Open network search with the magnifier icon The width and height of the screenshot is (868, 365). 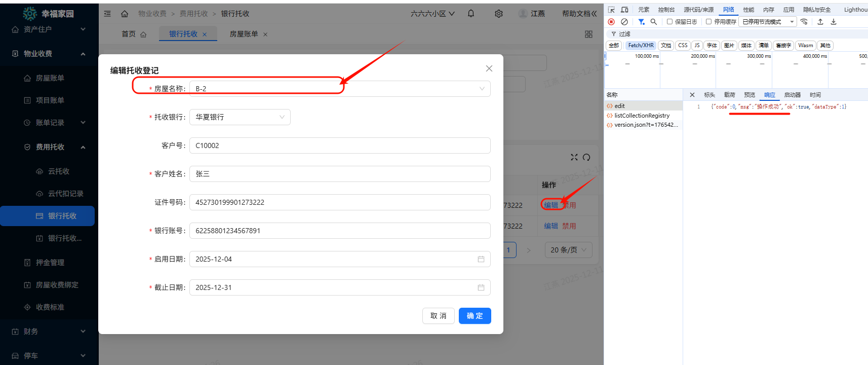654,22
